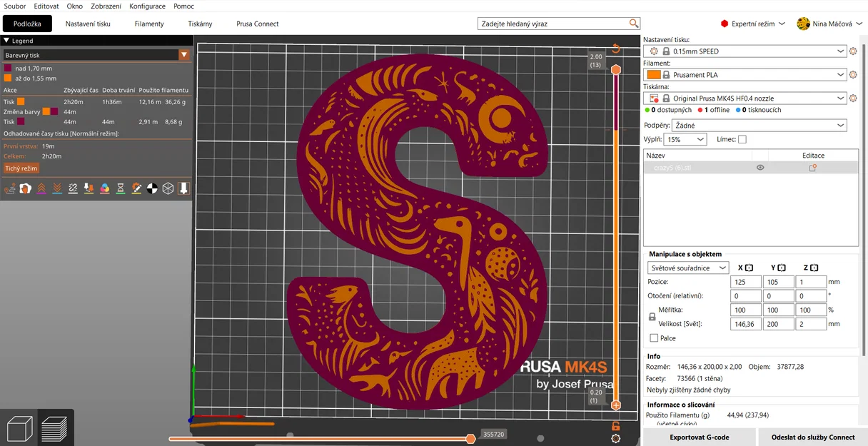Show center of gravity black-white circle icon
This screenshot has height=446, width=868.
[152, 188]
